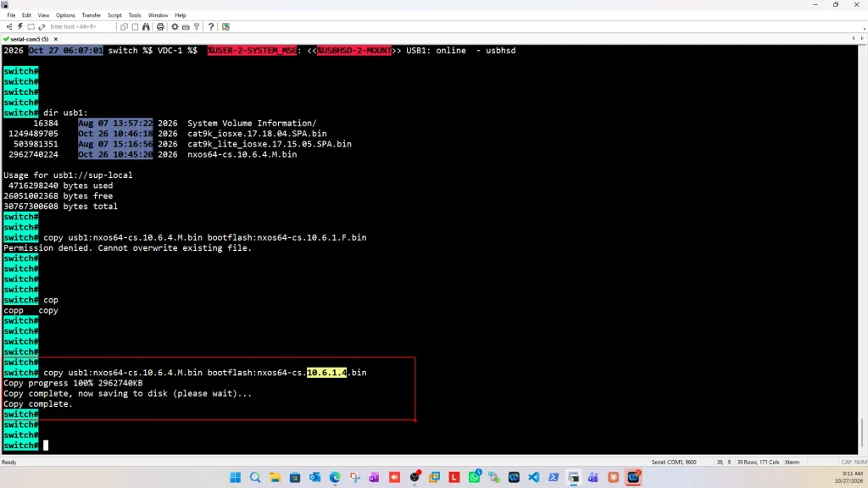Click the rightmost toolbar image icon
The width and height of the screenshot is (868, 488).
coord(225,26)
